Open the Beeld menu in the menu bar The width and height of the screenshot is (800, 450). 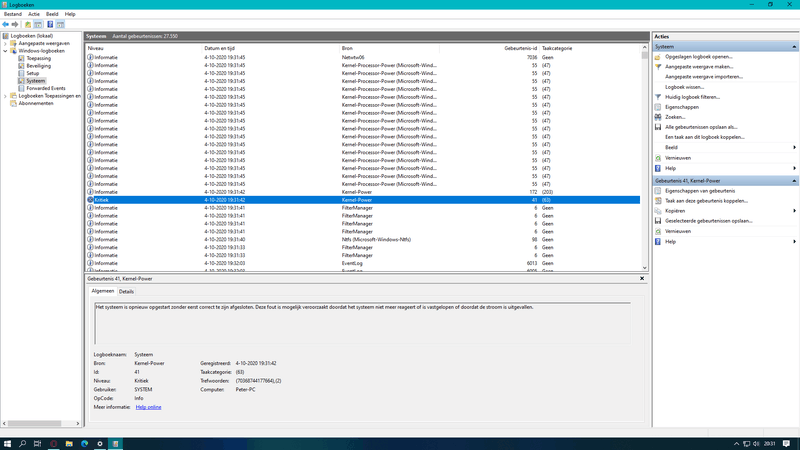coord(52,14)
